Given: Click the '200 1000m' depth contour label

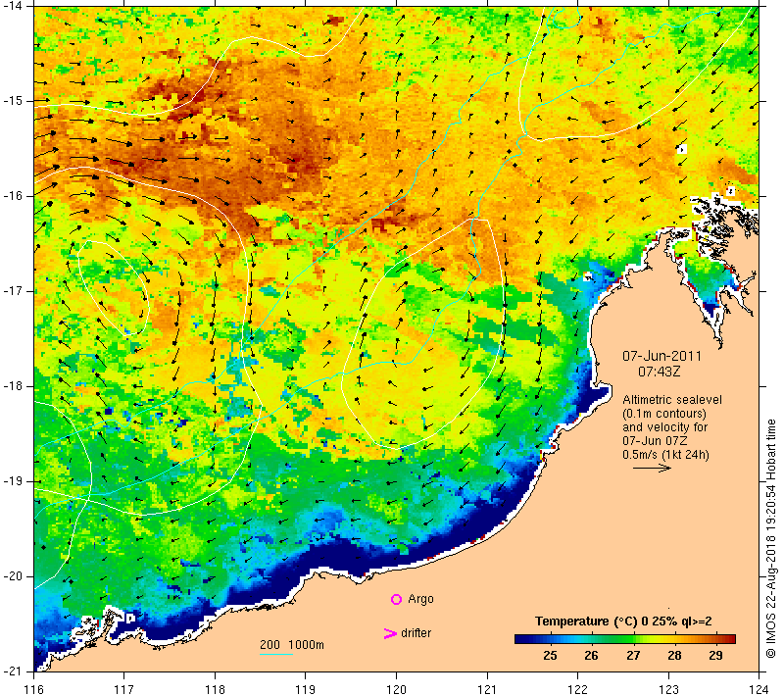Looking at the screenshot, I should 292,645.
